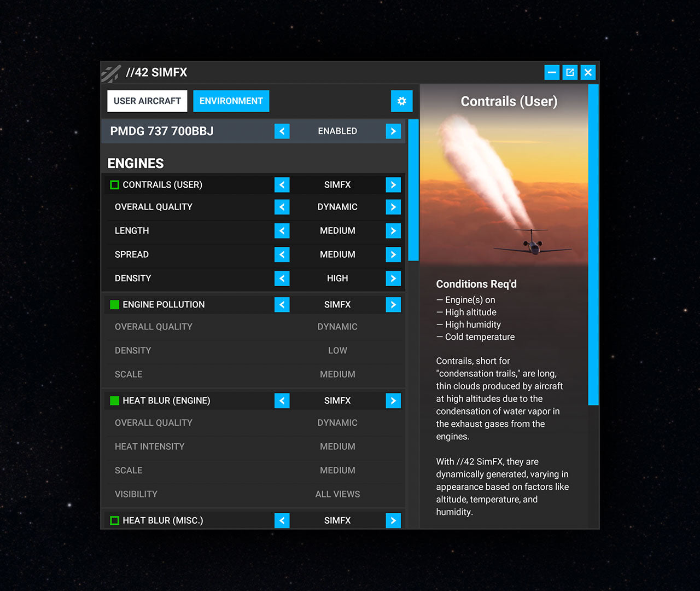Toggle the Engine Pollution checkbox
This screenshot has width=700, height=591.
click(x=115, y=305)
